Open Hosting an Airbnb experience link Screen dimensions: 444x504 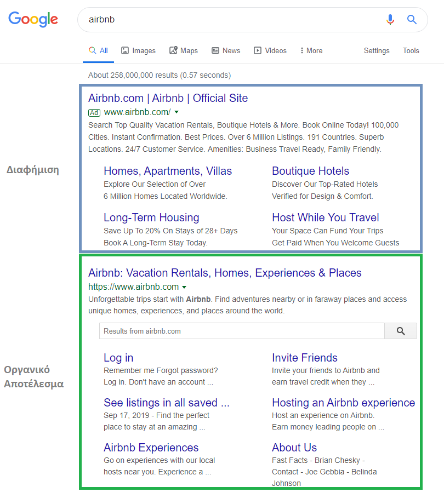pyautogui.click(x=343, y=403)
